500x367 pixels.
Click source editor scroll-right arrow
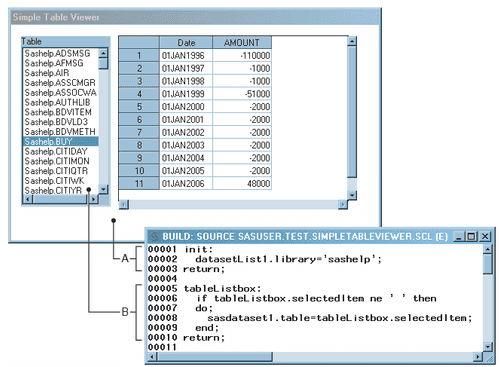(478, 357)
